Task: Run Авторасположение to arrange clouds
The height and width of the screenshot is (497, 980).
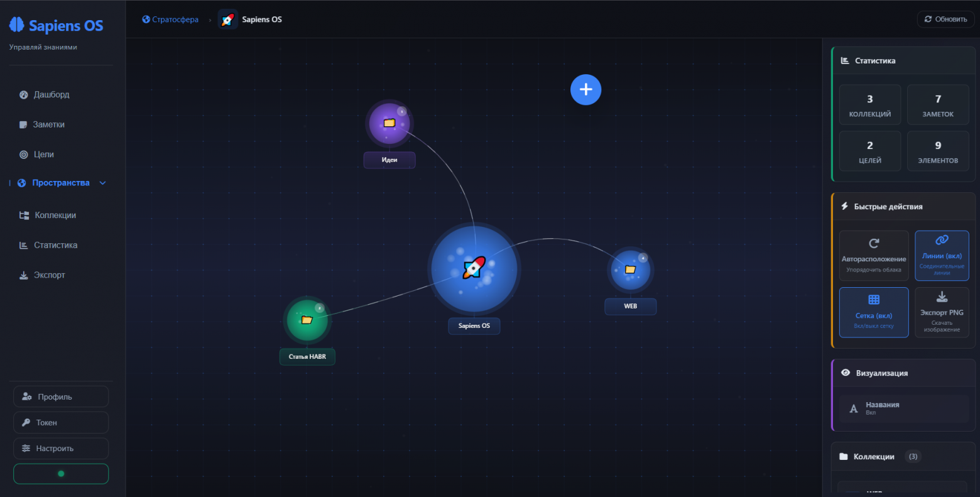Action: [873, 256]
